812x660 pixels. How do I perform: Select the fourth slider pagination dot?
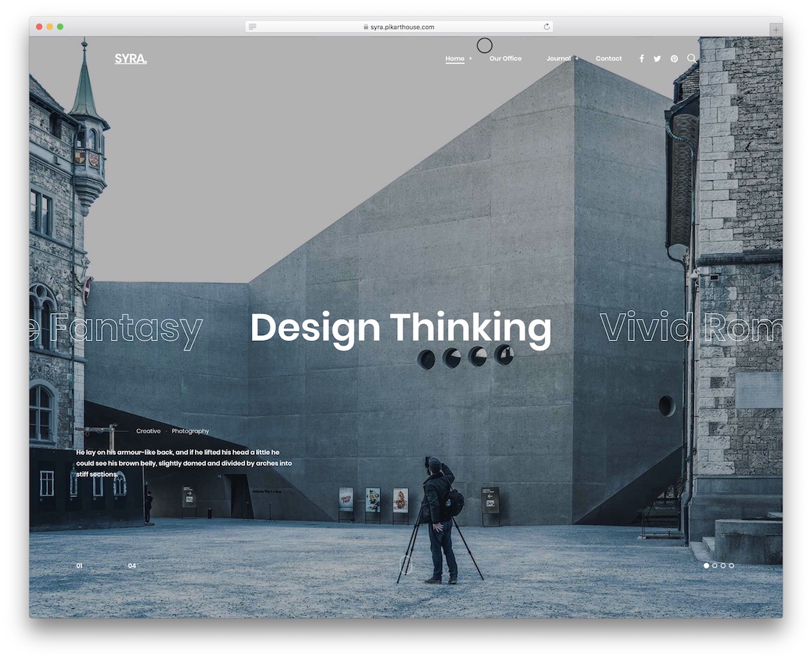(732, 566)
